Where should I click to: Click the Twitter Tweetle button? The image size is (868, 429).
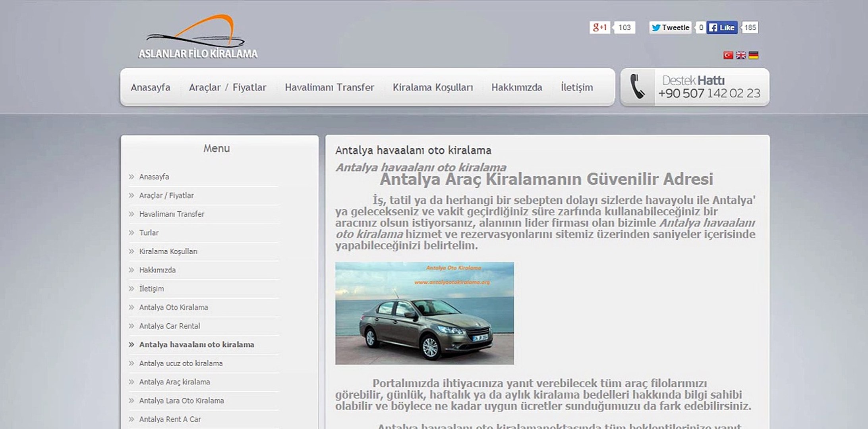671,27
